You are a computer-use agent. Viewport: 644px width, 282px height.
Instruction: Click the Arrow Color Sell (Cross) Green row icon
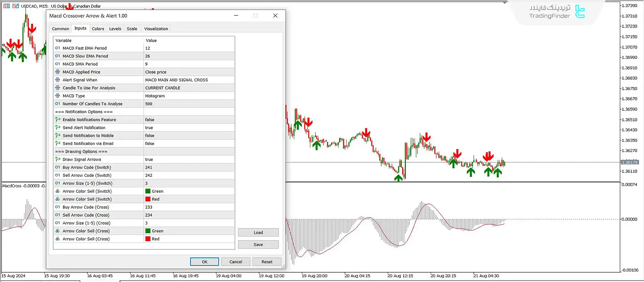point(58,231)
